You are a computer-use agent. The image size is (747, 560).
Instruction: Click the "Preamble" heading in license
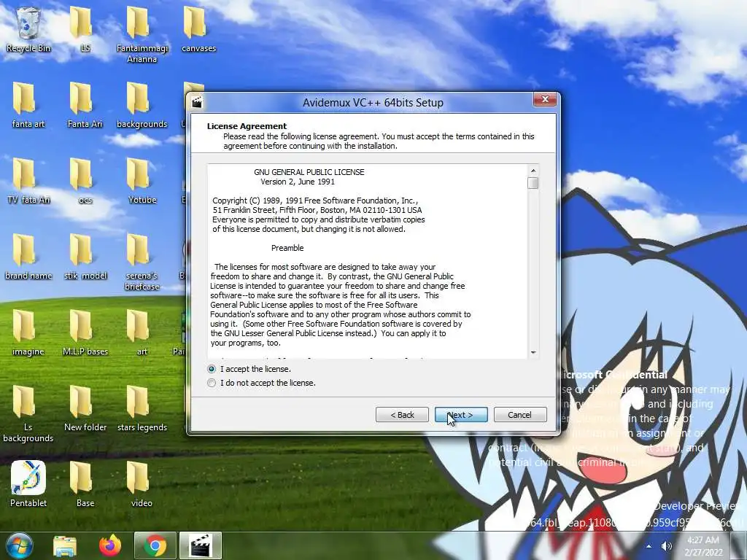[x=287, y=248]
